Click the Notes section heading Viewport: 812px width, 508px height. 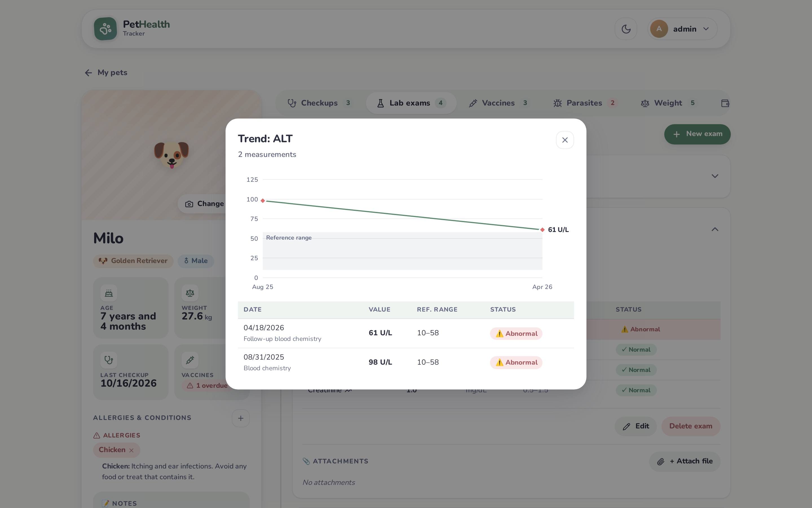pos(120,503)
